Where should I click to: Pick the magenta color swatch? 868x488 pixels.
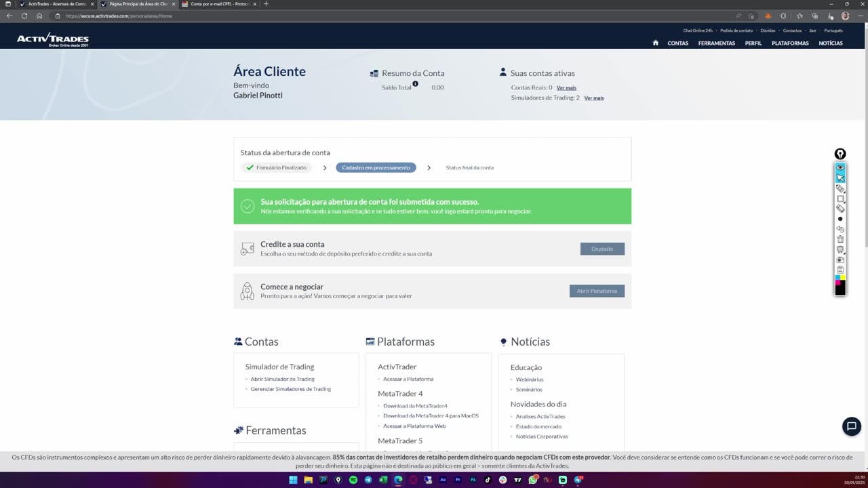[837, 283]
